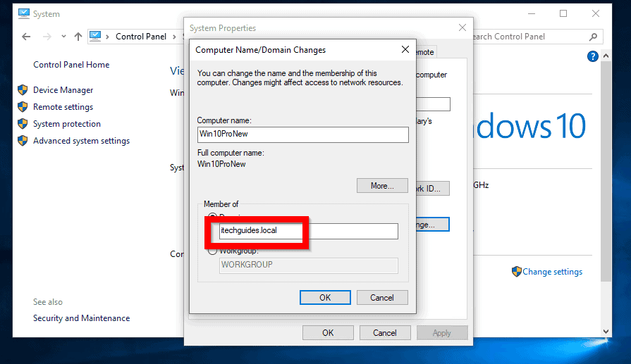The image size is (631, 364).
Task: Click the computer description field in System Properties
Action: [433, 104]
